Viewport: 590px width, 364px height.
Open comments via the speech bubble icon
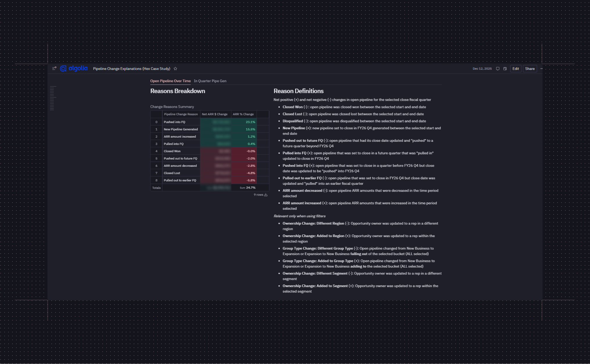[x=498, y=69]
